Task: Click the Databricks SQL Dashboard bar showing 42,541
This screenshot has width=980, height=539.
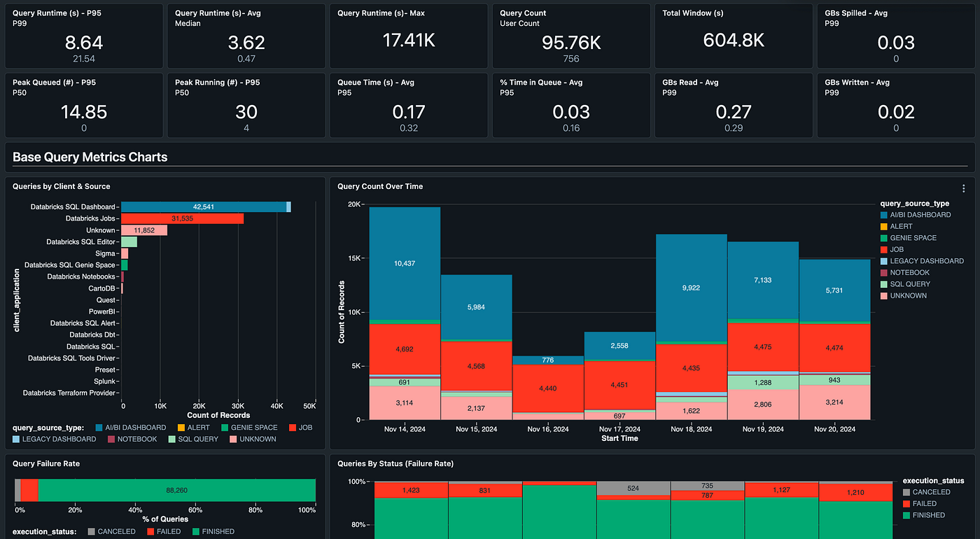Action: coord(203,206)
